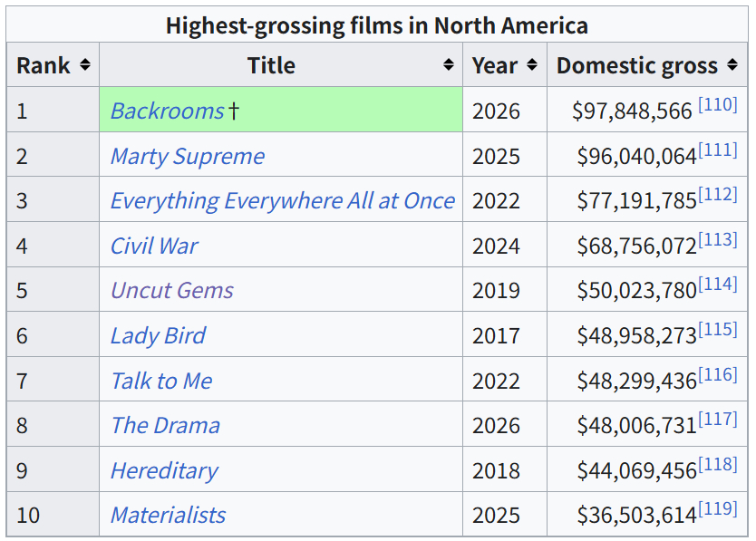This screenshot has width=756, height=541.
Task: Open footnote 112 for Everything Everywhere
Action: (x=718, y=194)
